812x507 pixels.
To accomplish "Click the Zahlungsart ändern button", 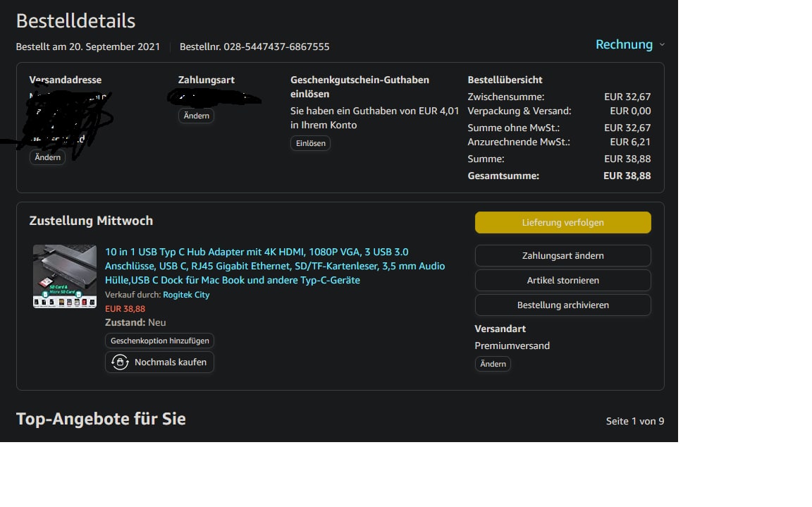I will (562, 255).
